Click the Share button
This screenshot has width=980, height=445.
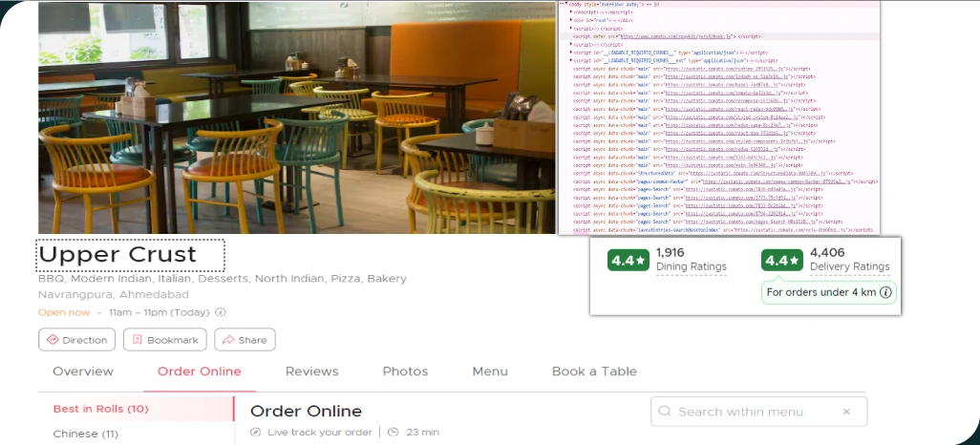[245, 339]
